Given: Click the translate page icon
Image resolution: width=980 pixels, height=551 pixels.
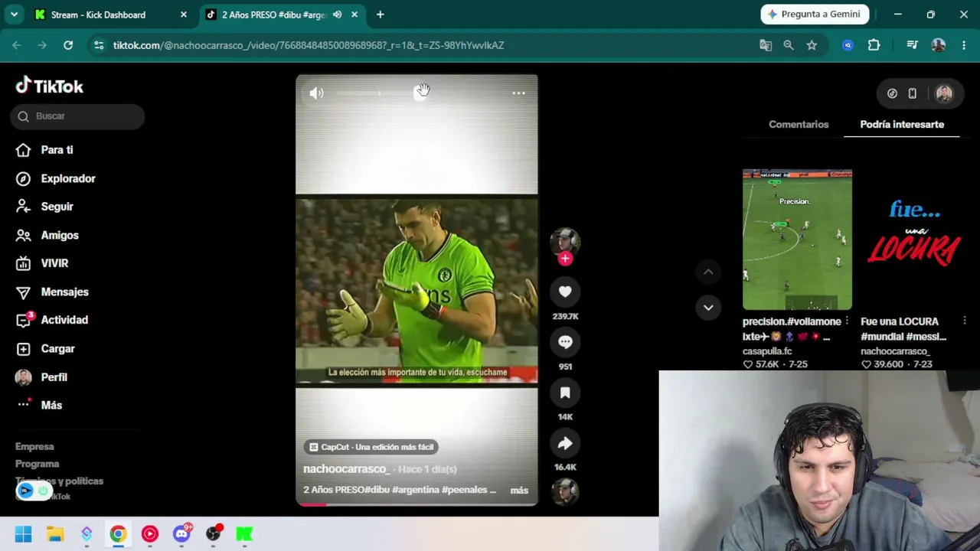Looking at the screenshot, I should coord(766,45).
